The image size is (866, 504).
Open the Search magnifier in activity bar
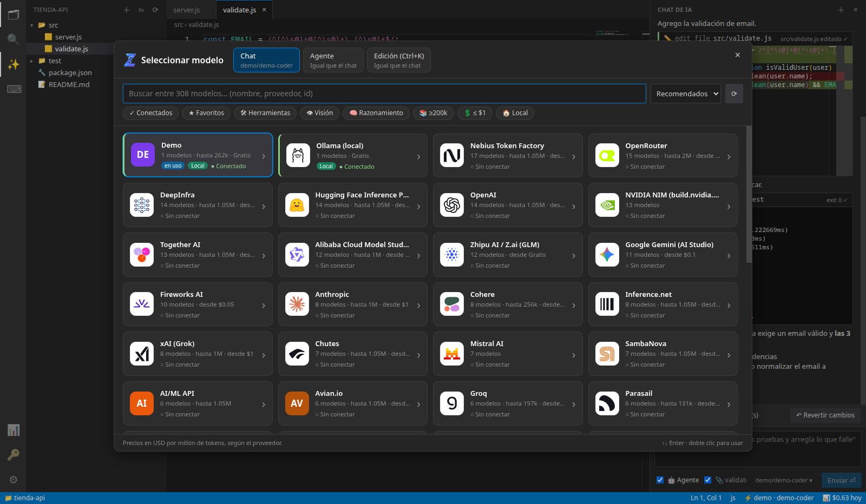coord(14,39)
